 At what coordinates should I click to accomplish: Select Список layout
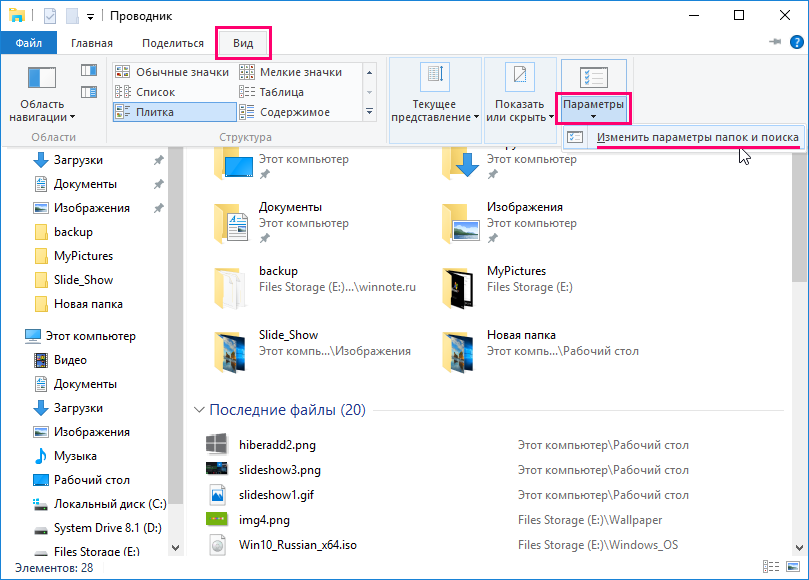[174, 92]
